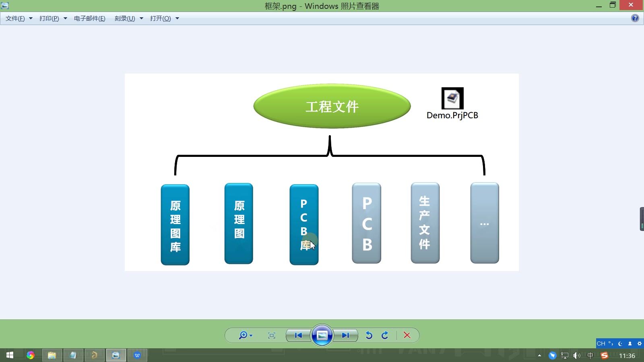Expand the 文件(F) menu

point(19,19)
